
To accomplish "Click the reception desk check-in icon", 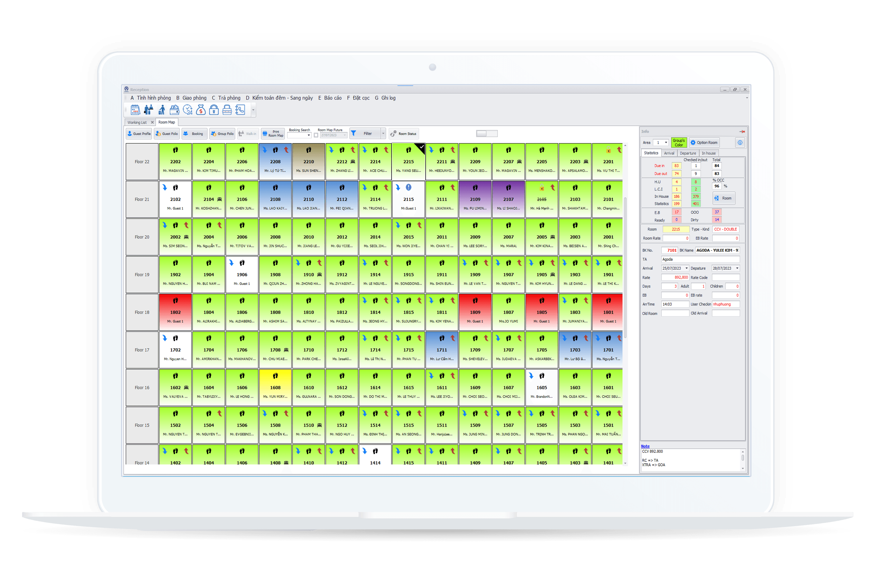I will (149, 110).
